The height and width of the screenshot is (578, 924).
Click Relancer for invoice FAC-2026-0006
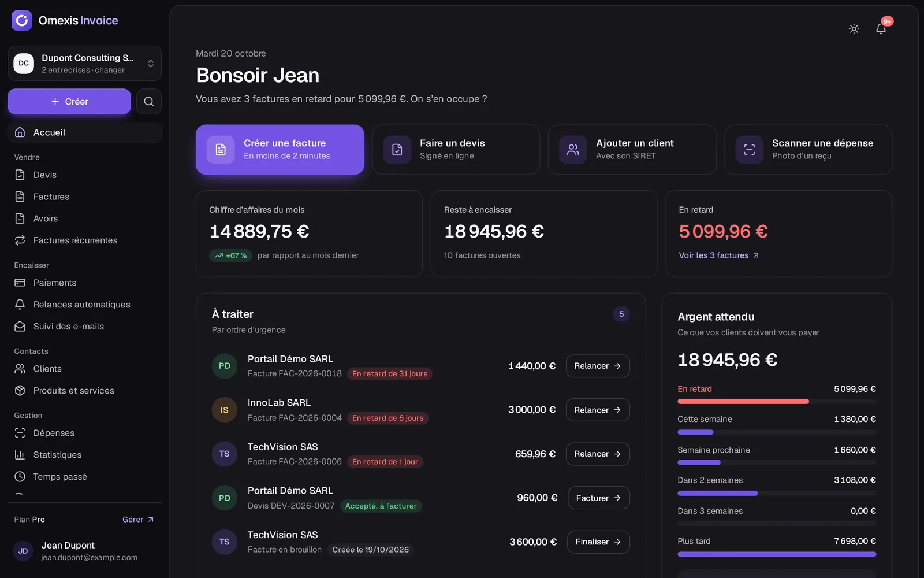coord(598,454)
